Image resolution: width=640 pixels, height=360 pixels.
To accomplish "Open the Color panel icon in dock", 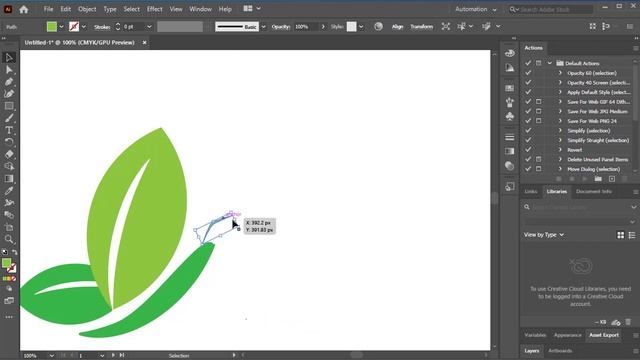I will point(509,53).
